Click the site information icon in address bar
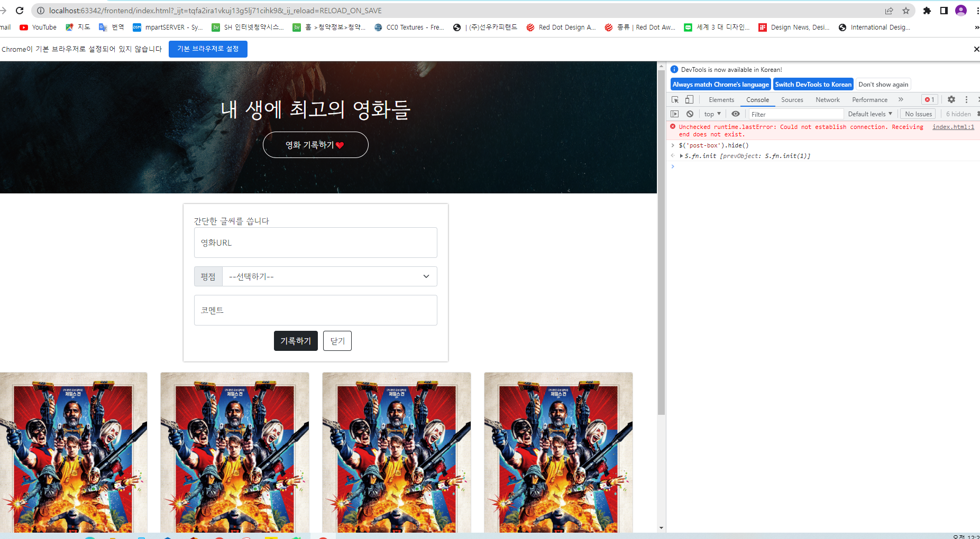Image resolution: width=980 pixels, height=539 pixels. [41, 11]
